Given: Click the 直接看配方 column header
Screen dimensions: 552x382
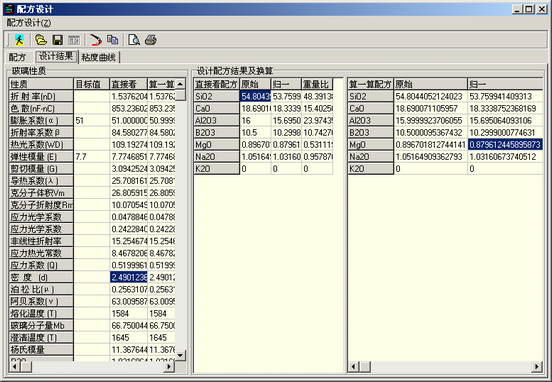Looking at the screenshot, I should pos(217,84).
